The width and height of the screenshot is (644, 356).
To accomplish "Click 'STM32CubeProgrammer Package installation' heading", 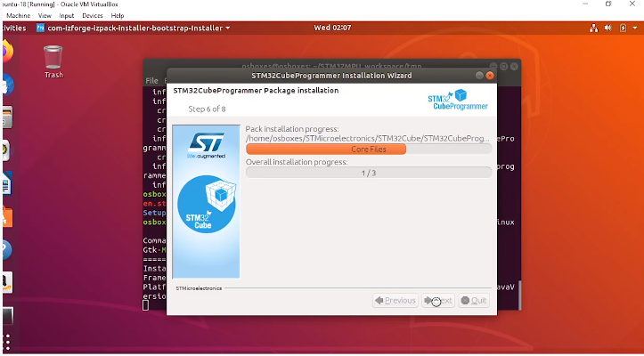I will click(256, 90).
